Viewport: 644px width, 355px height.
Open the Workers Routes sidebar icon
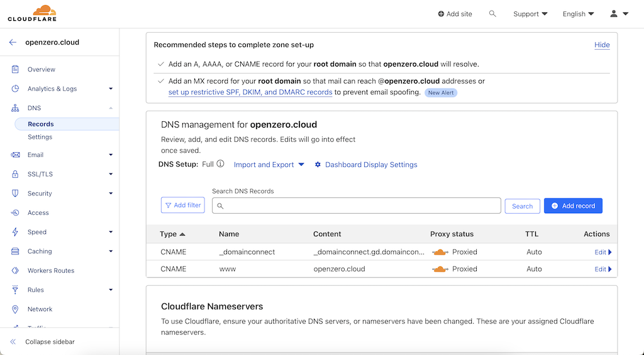click(x=15, y=271)
